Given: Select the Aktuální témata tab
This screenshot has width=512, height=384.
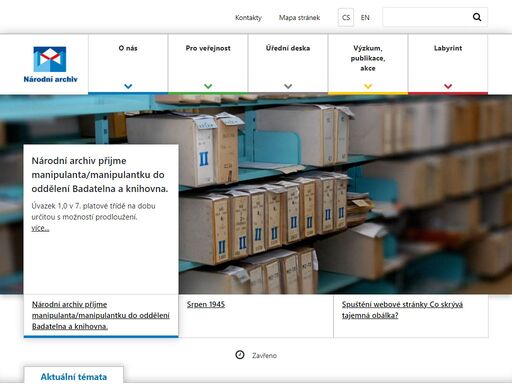Looking at the screenshot, I should pos(74,376).
